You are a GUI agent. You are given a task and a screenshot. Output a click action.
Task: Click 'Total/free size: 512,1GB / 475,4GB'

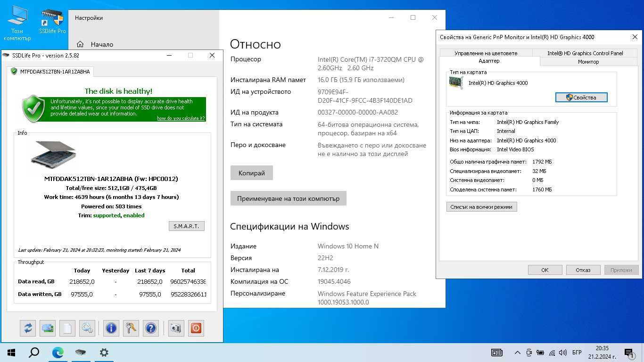(x=111, y=188)
